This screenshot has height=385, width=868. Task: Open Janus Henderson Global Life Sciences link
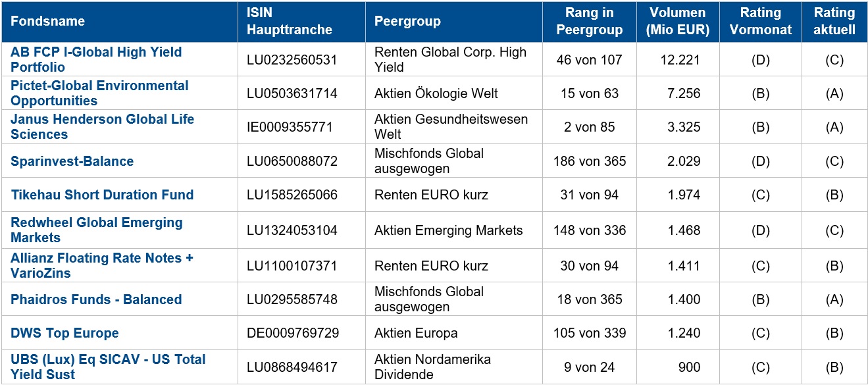tap(102, 126)
